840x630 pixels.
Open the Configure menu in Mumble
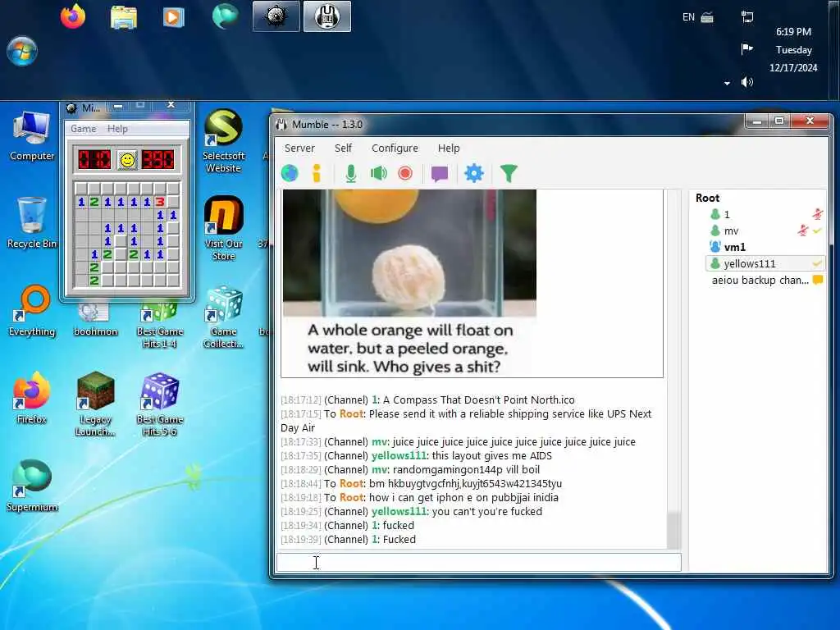[395, 148]
